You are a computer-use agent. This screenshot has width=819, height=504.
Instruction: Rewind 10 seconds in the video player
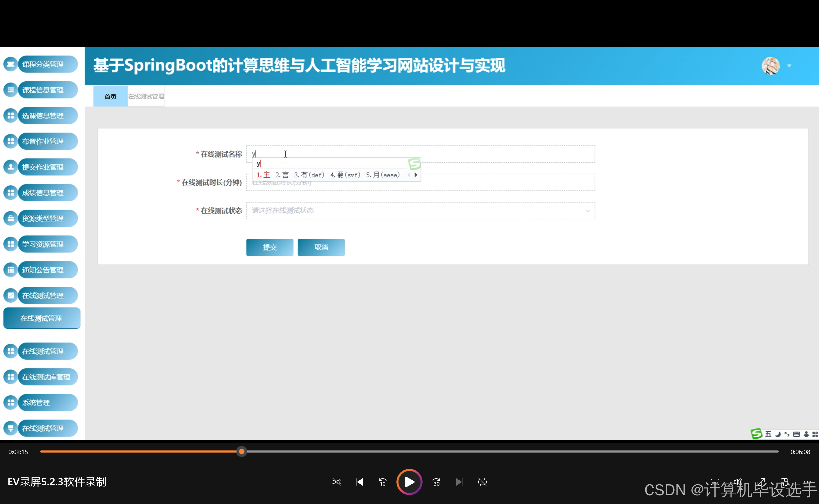[x=382, y=482]
